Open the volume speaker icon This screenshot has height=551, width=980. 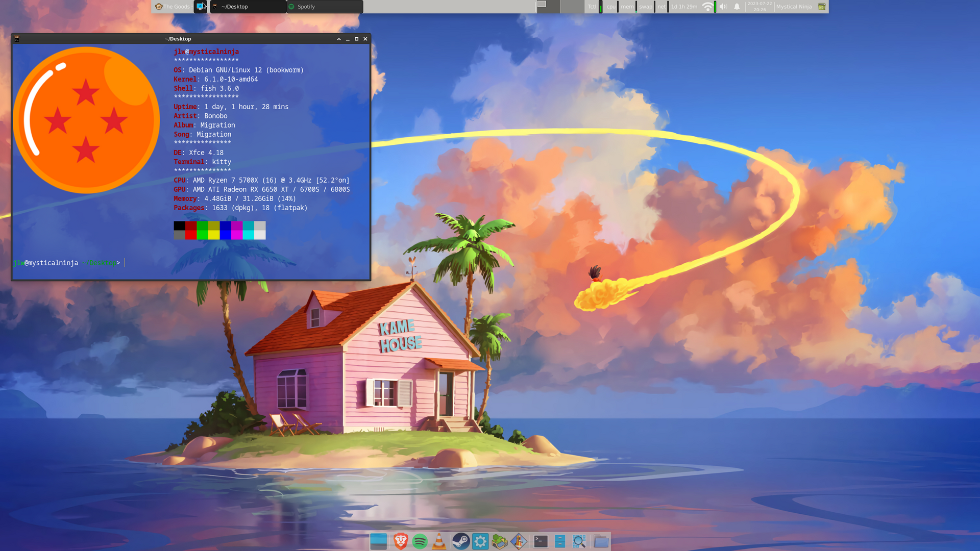[723, 7]
